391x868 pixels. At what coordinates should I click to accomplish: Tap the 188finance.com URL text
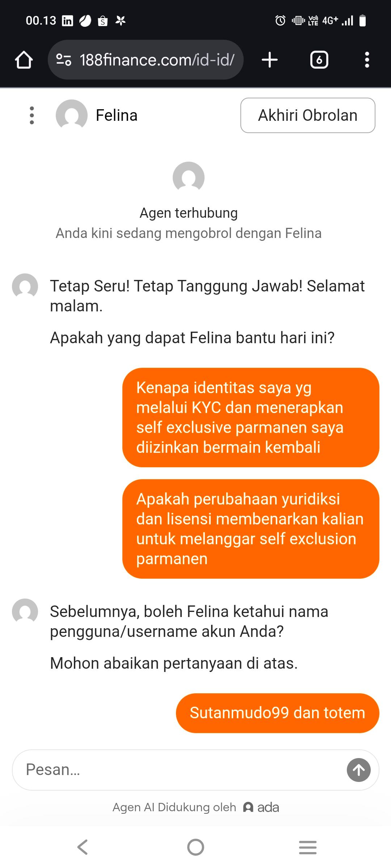coord(157,60)
